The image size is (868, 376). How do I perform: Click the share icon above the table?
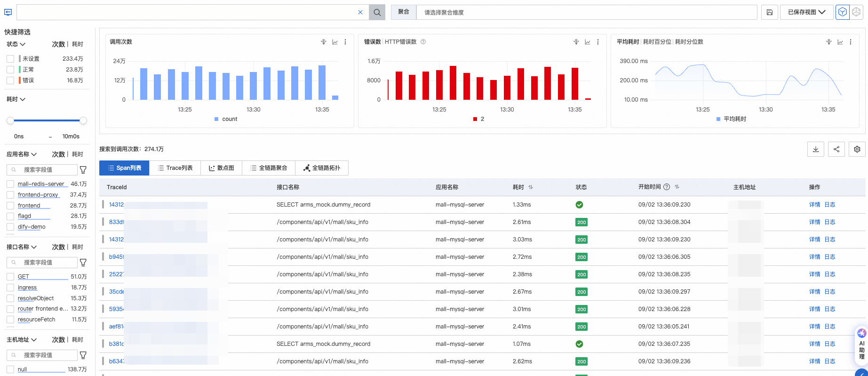(836, 149)
